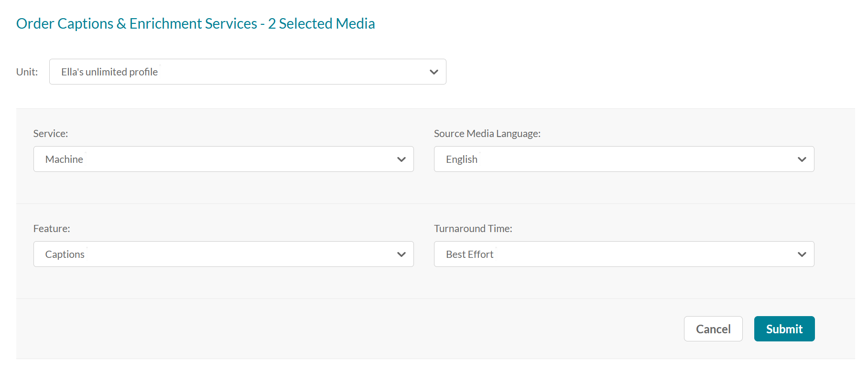Image resolution: width=868 pixels, height=382 pixels.
Task: Click the Turnaround Time label
Action: tap(473, 229)
